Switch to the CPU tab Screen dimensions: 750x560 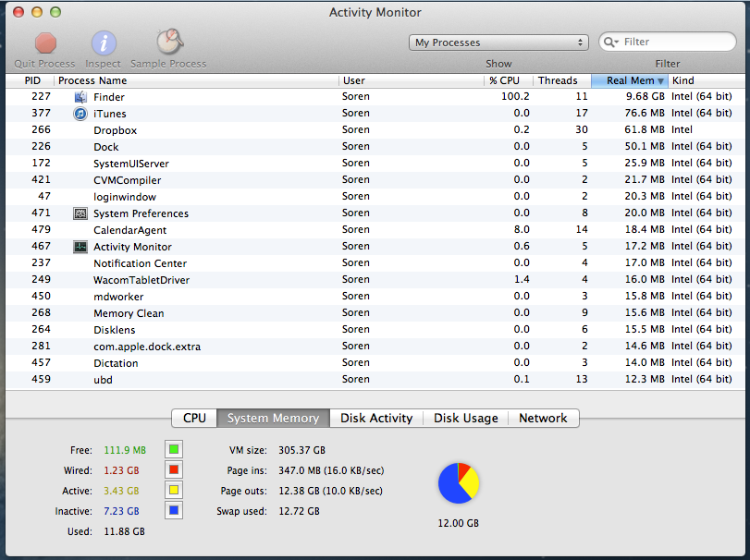194,418
